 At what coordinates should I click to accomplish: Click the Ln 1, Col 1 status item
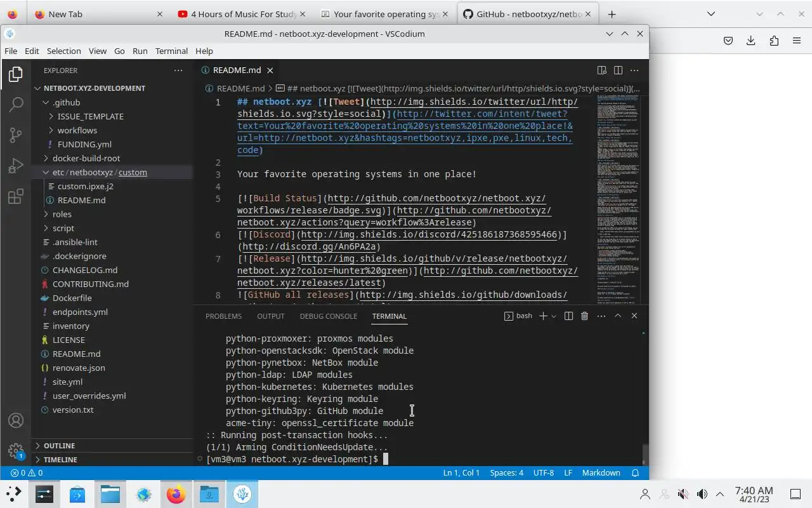pyautogui.click(x=461, y=472)
